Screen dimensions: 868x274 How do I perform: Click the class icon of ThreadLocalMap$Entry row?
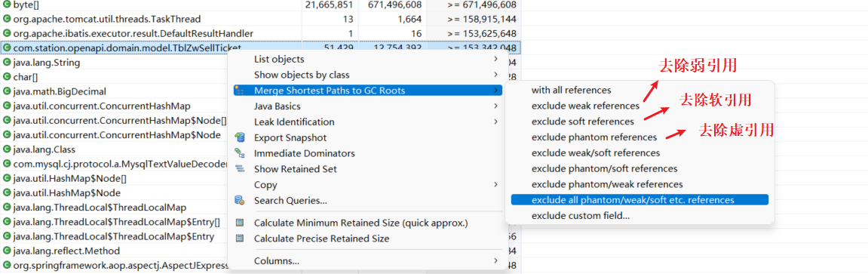click(x=7, y=236)
